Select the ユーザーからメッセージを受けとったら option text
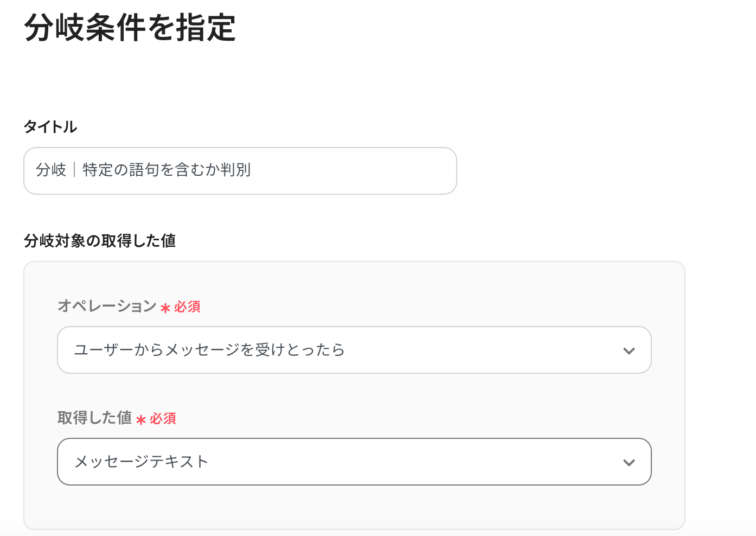756x536 pixels. 209,350
